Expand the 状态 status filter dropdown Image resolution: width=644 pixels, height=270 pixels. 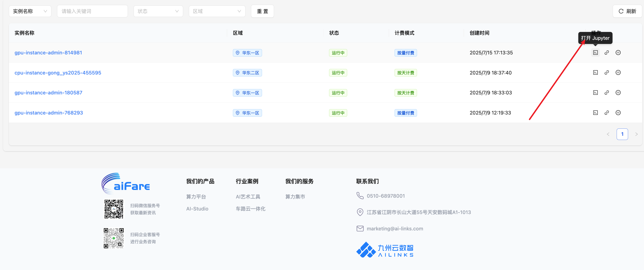tap(158, 11)
